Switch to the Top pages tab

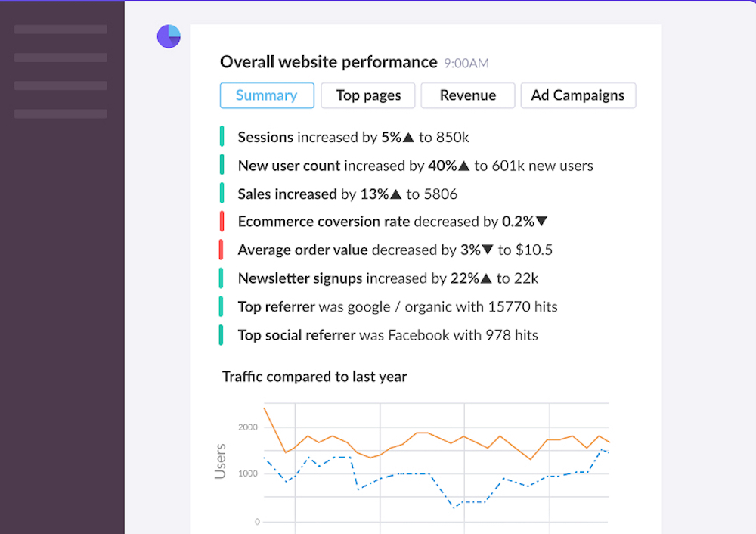(x=368, y=95)
